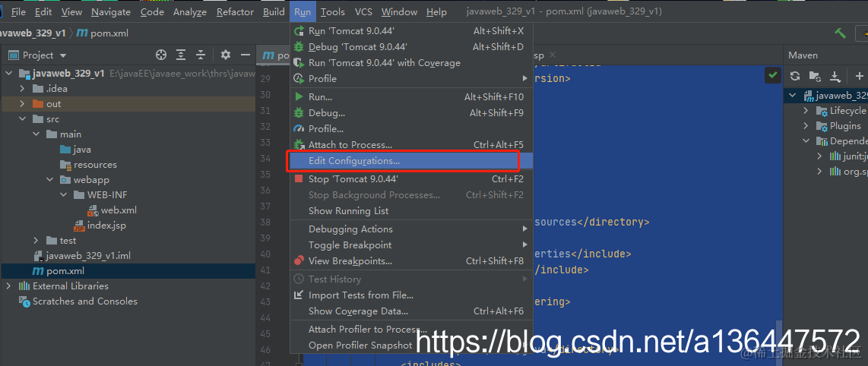This screenshot has height=366, width=868.
Task: Choose Run... menu entry
Action: 410,96
